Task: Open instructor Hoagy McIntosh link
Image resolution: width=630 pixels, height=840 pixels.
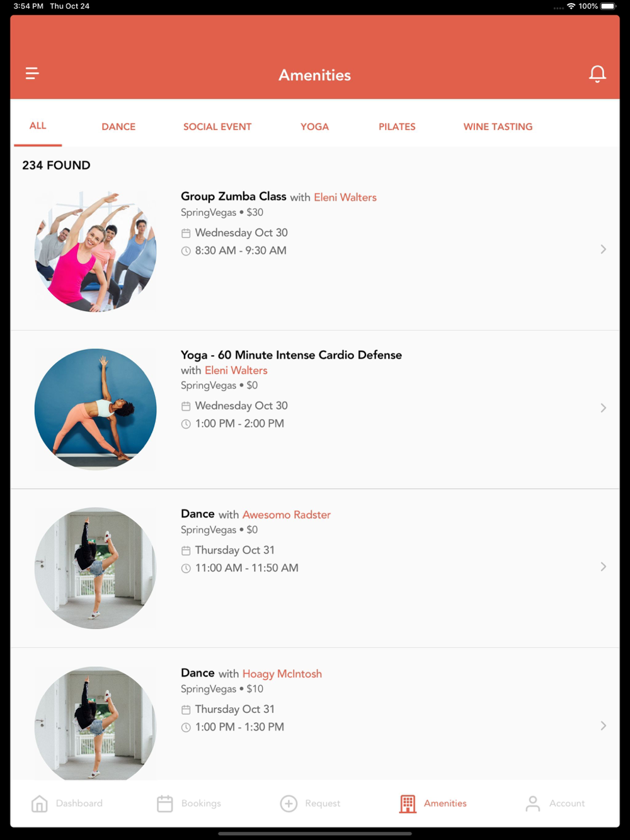Action: [282, 674]
